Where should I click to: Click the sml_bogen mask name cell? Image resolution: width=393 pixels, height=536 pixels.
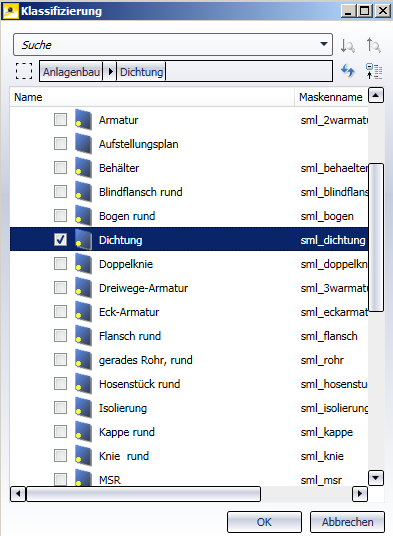[327, 216]
